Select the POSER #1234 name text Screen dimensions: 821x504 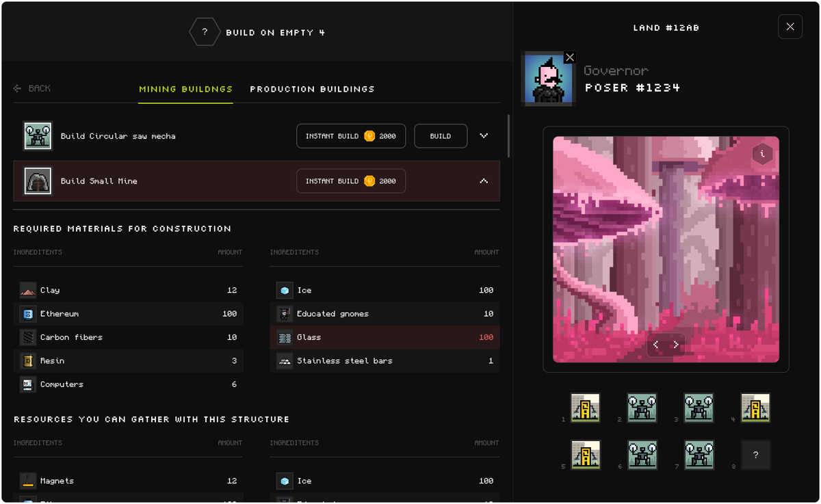[632, 88]
